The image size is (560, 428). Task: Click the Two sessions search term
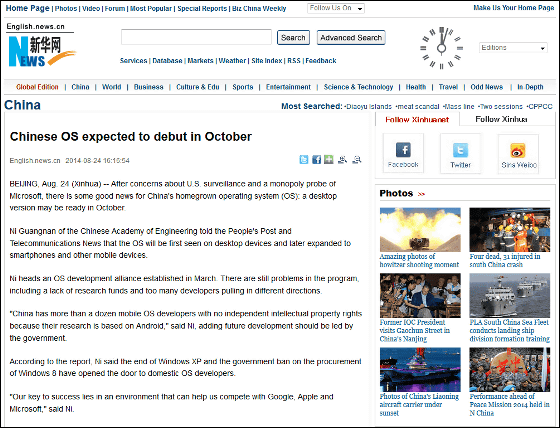[x=501, y=106]
